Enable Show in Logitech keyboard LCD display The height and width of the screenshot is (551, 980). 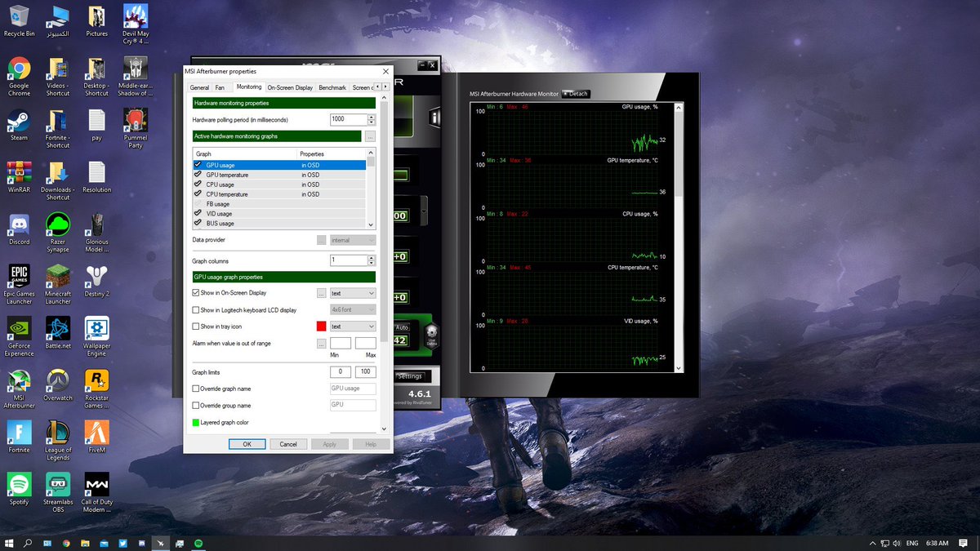[x=196, y=309]
